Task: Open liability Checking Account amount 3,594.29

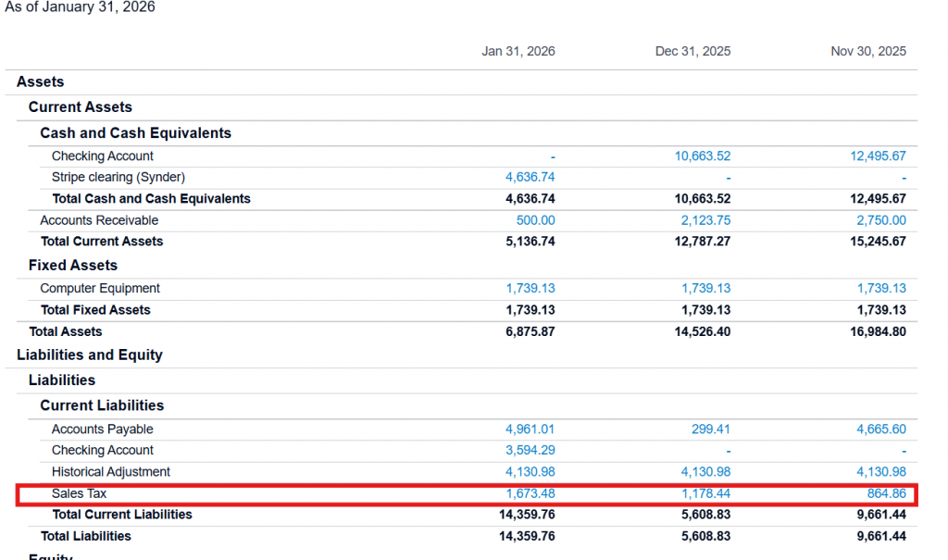Action: click(530, 451)
